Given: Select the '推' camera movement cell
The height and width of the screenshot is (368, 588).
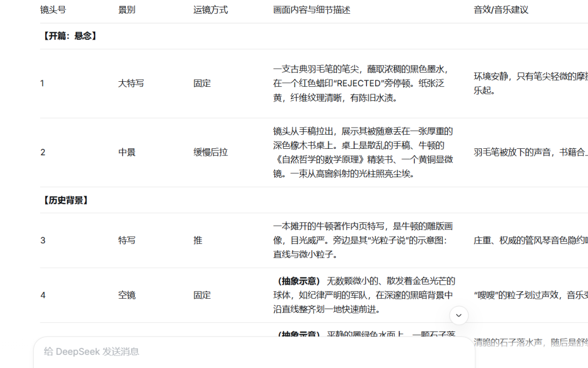Looking at the screenshot, I should [198, 240].
